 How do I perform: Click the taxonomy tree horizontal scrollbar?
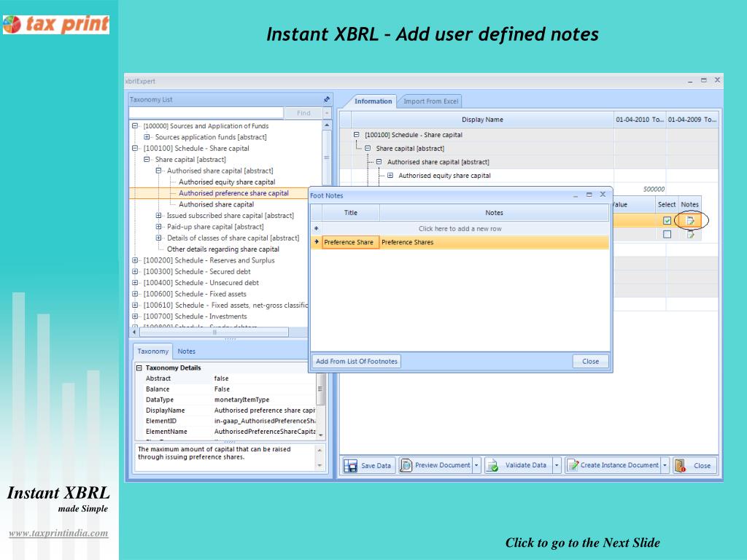tap(214, 332)
